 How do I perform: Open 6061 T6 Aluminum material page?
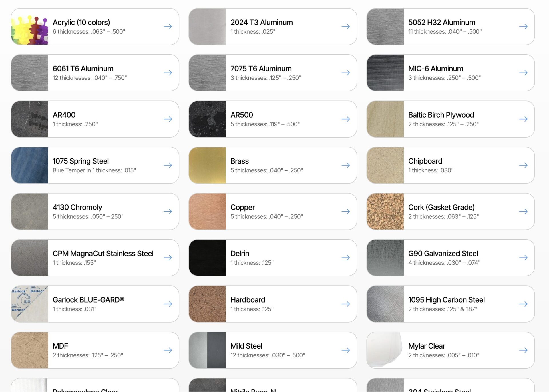point(95,73)
